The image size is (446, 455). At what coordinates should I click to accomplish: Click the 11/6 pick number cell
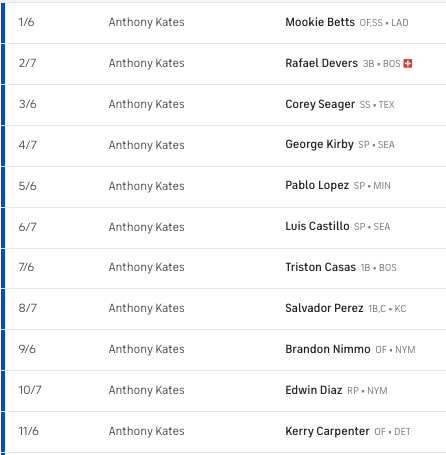coord(28,431)
